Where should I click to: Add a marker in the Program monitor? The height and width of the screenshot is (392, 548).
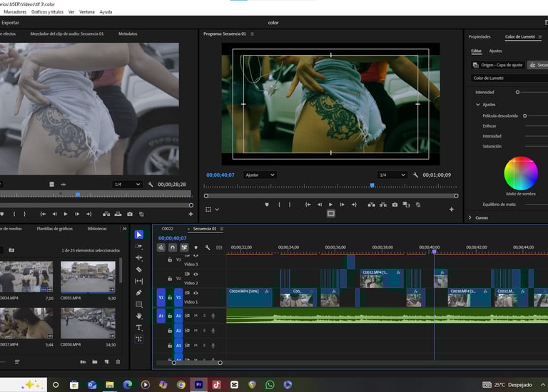[x=268, y=205]
